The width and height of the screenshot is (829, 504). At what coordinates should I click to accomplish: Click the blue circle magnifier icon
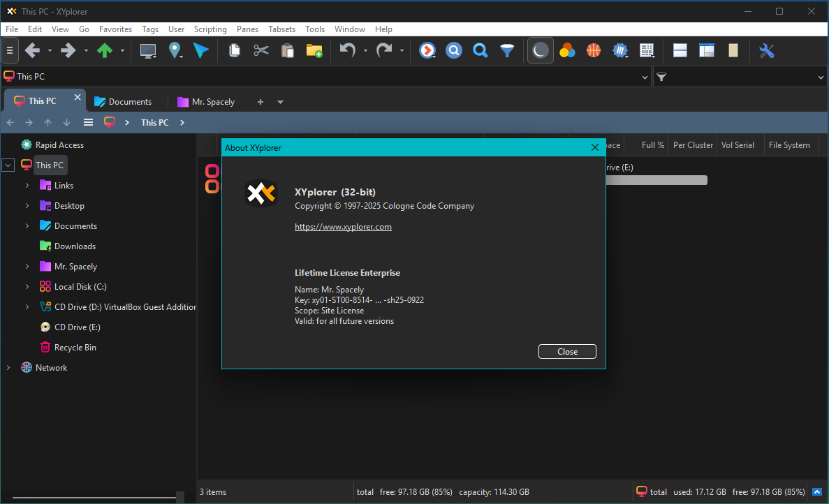click(454, 51)
